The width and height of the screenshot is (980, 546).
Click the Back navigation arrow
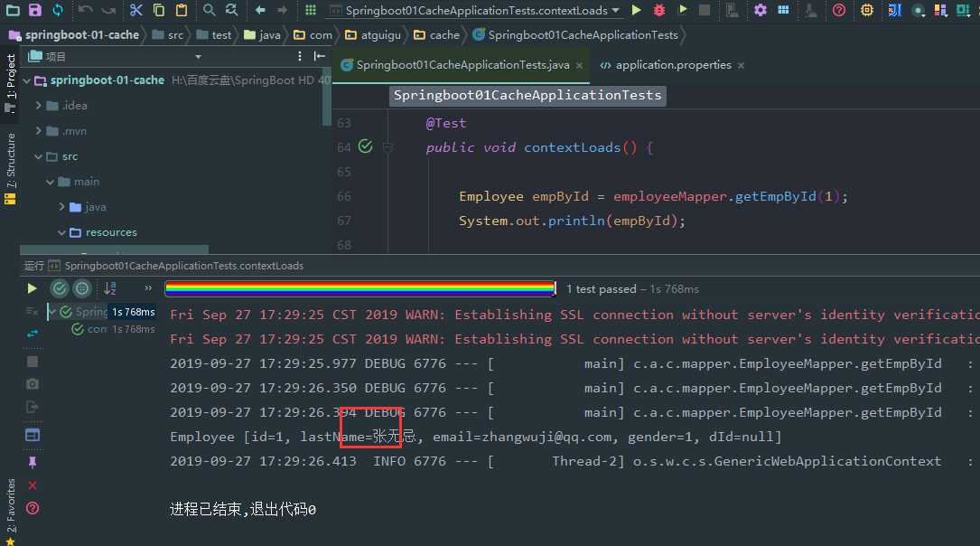click(260, 10)
